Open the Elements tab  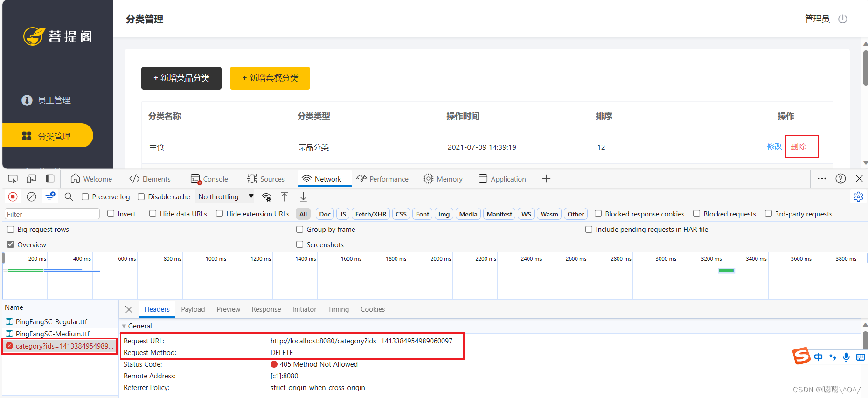click(x=150, y=179)
